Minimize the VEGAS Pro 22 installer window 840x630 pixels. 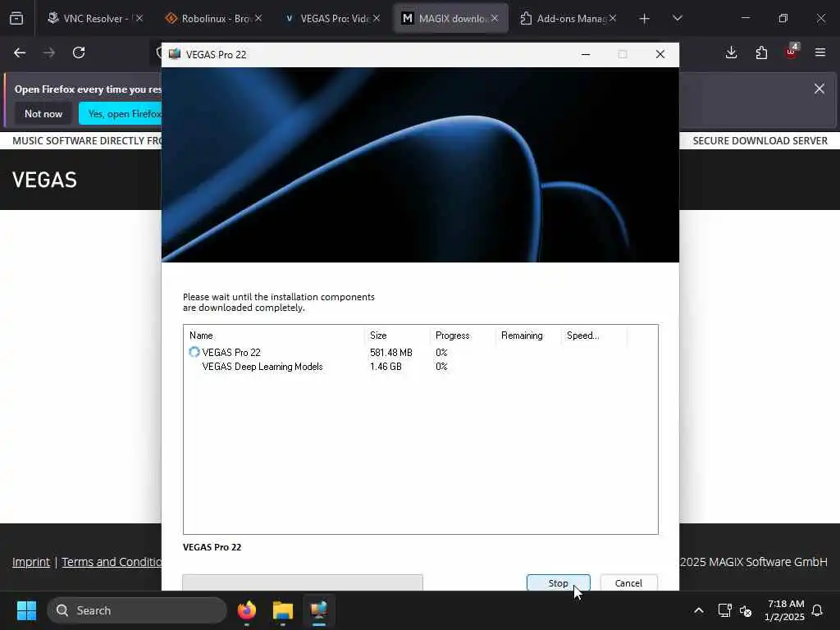(586, 54)
